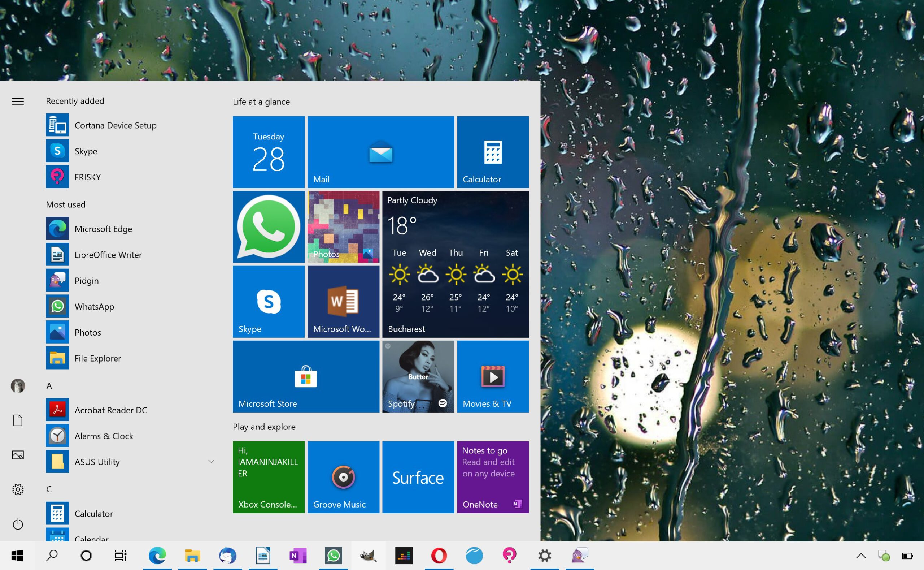This screenshot has height=570, width=924.
Task: Switch to Microsoft Edge on the taskbar
Action: 157,556
